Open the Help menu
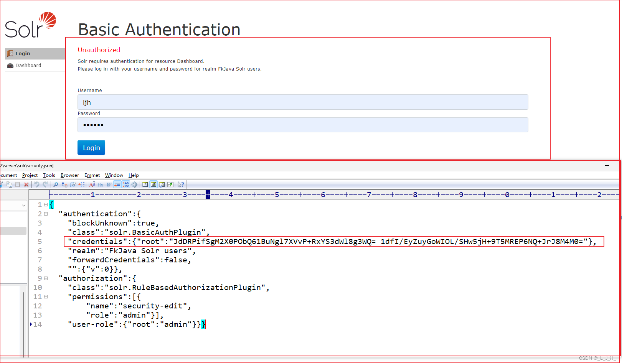Viewport: 622px width, 364px height. click(134, 175)
